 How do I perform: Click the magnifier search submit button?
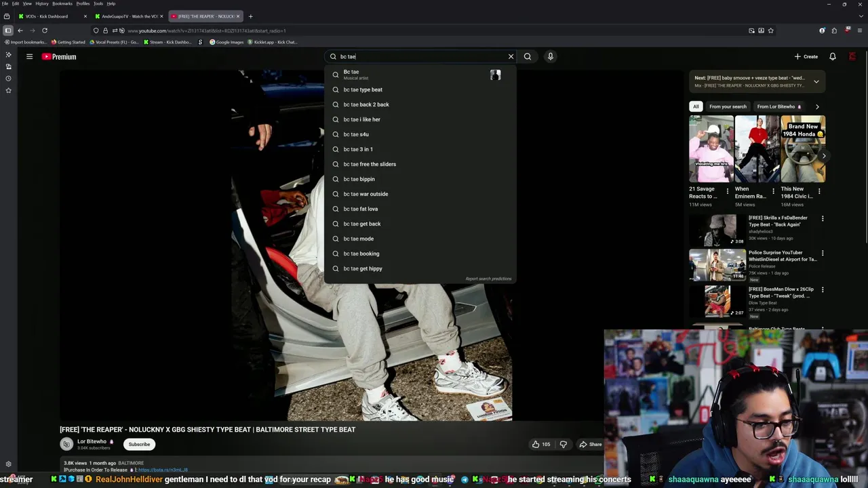(x=528, y=56)
